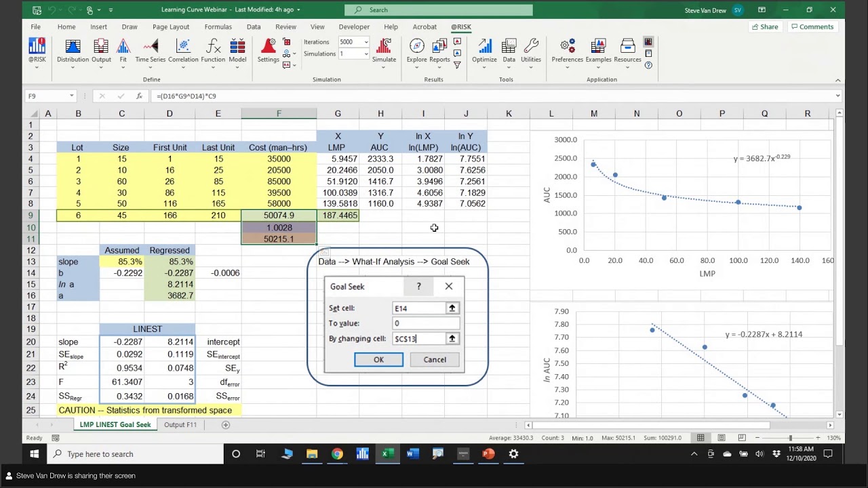Image resolution: width=868 pixels, height=488 pixels.
Task: Click the Goal Seek help question mark
Action: 418,286
